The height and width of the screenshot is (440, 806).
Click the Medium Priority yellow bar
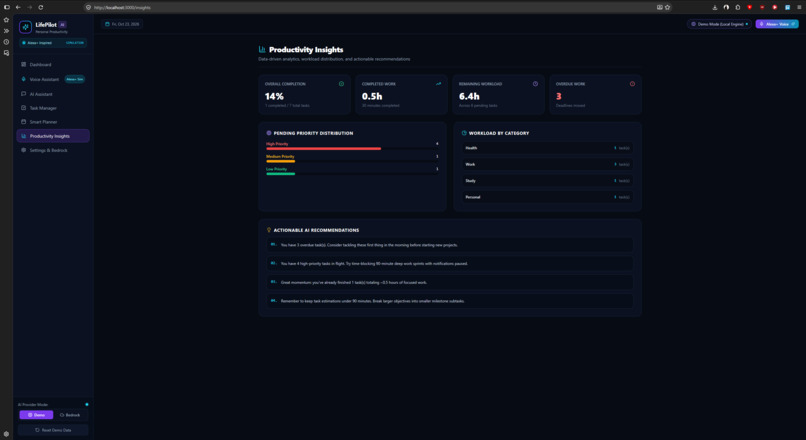point(281,161)
